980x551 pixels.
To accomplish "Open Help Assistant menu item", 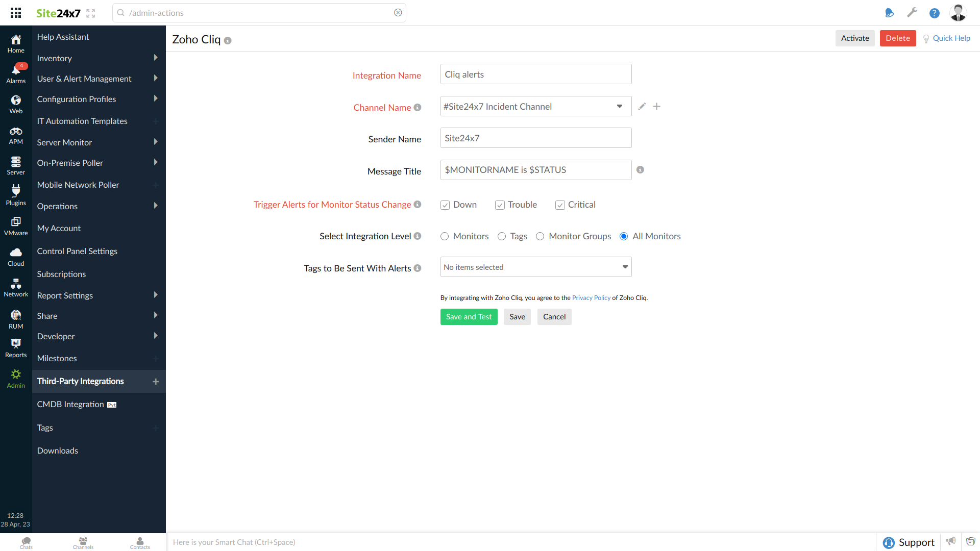I will pos(63,37).
